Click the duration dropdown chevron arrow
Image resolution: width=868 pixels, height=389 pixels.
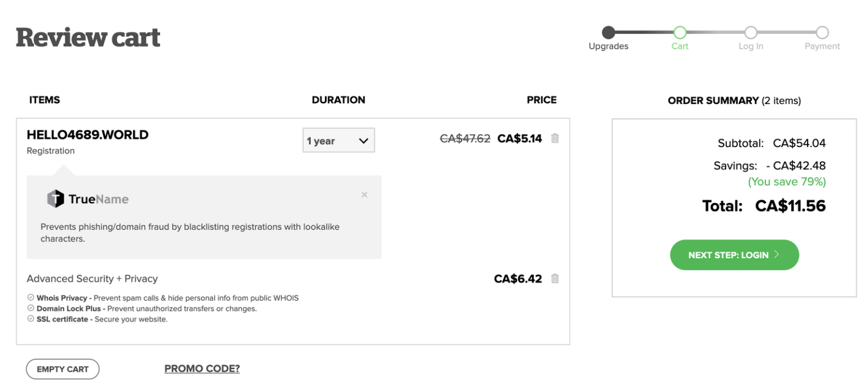click(363, 141)
